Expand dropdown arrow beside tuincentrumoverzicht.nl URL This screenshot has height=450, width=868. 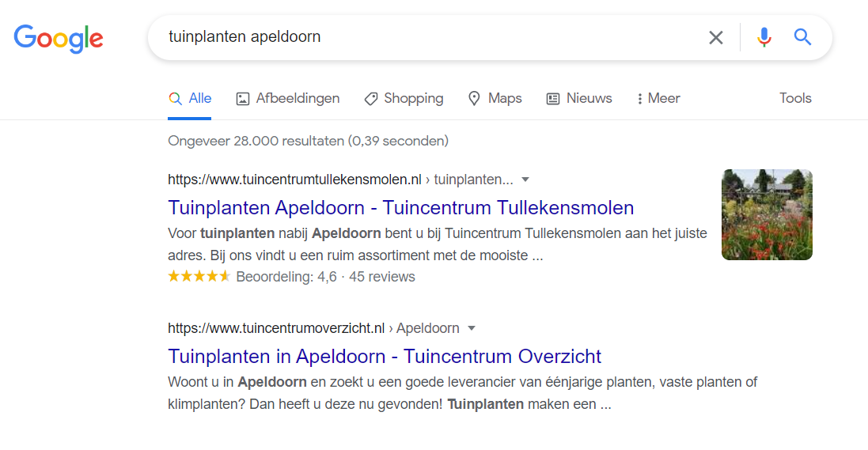pos(472,327)
